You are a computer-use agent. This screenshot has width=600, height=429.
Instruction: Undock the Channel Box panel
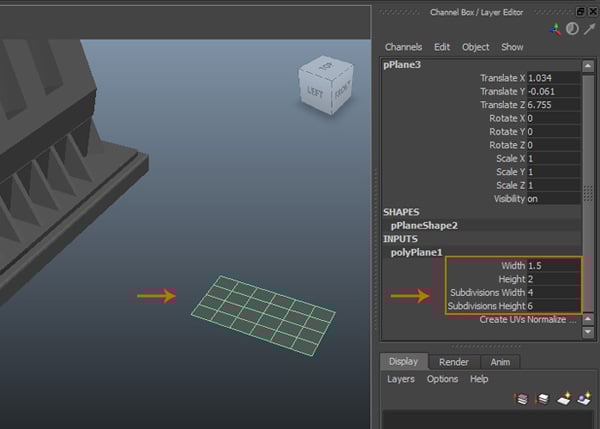579,10
